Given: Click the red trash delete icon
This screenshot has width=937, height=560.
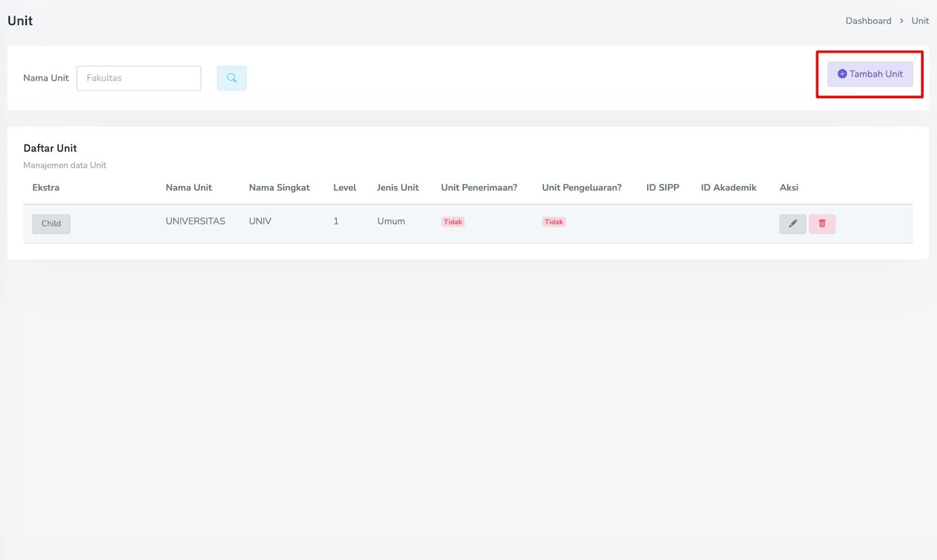Looking at the screenshot, I should (822, 224).
